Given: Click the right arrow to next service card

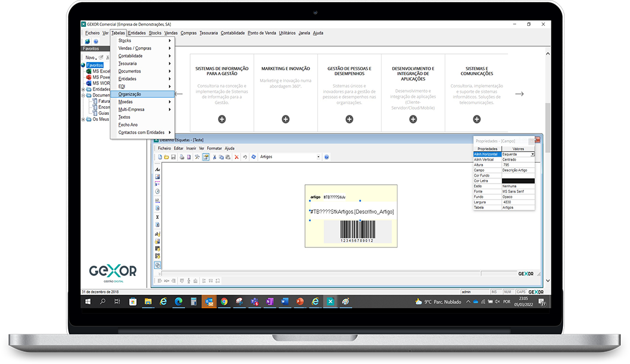Looking at the screenshot, I should click(x=519, y=94).
